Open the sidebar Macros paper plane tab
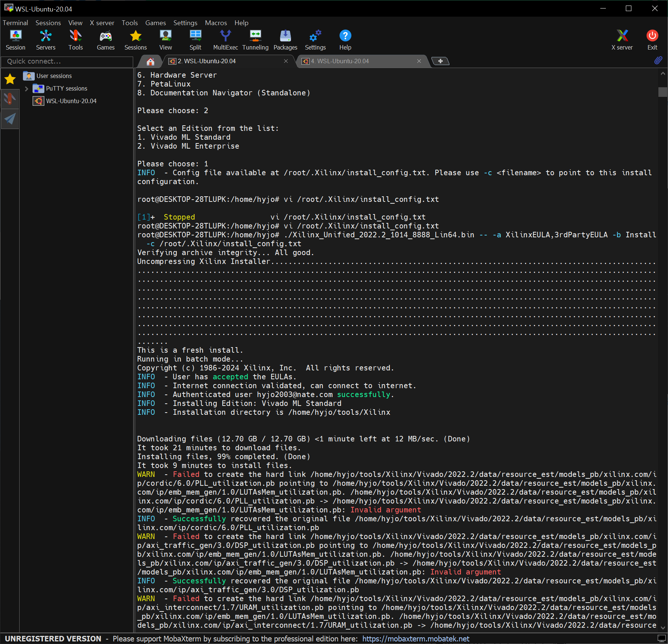 click(x=10, y=119)
